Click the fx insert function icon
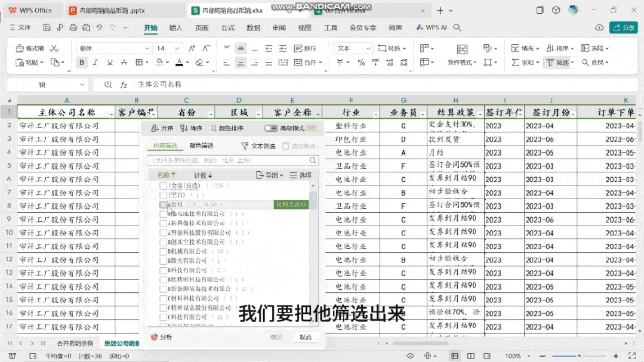The height and width of the screenshot is (362, 644). [123, 85]
